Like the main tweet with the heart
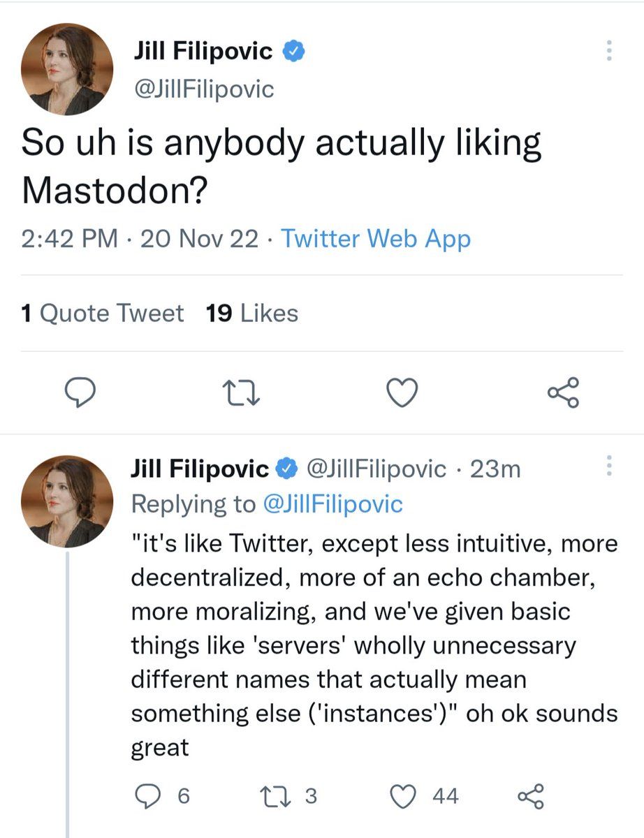Screen dimensions: 644x838 [x=402, y=392]
